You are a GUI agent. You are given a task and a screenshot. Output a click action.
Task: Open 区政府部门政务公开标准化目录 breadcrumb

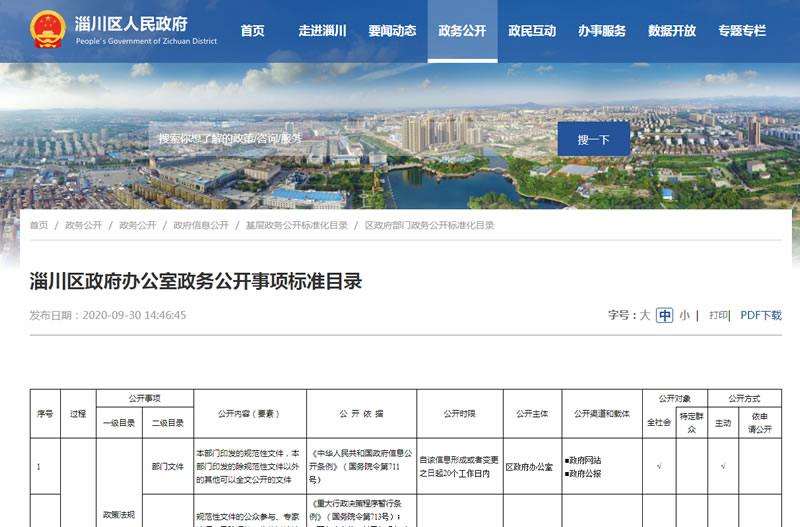click(429, 226)
